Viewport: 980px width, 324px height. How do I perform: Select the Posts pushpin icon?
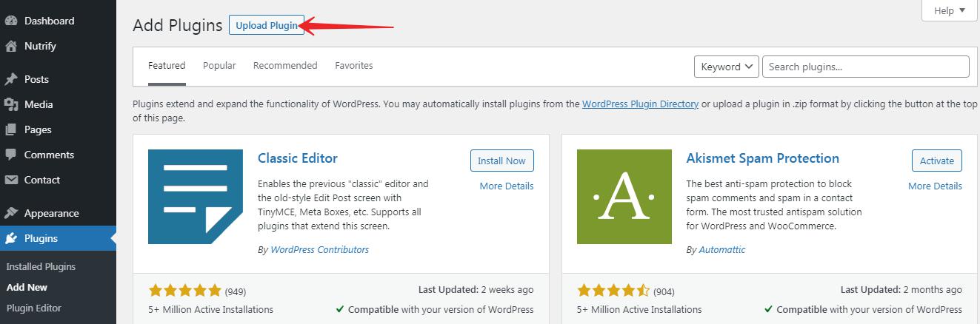pos(11,79)
